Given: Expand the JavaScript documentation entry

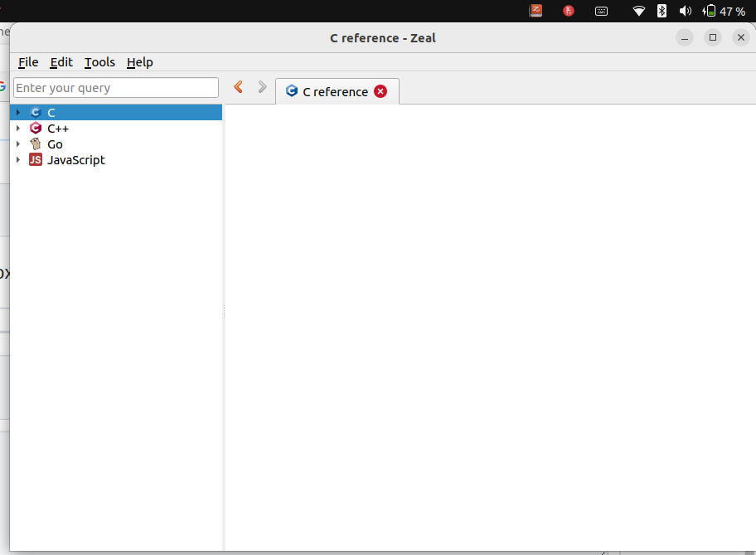Looking at the screenshot, I should (18, 160).
